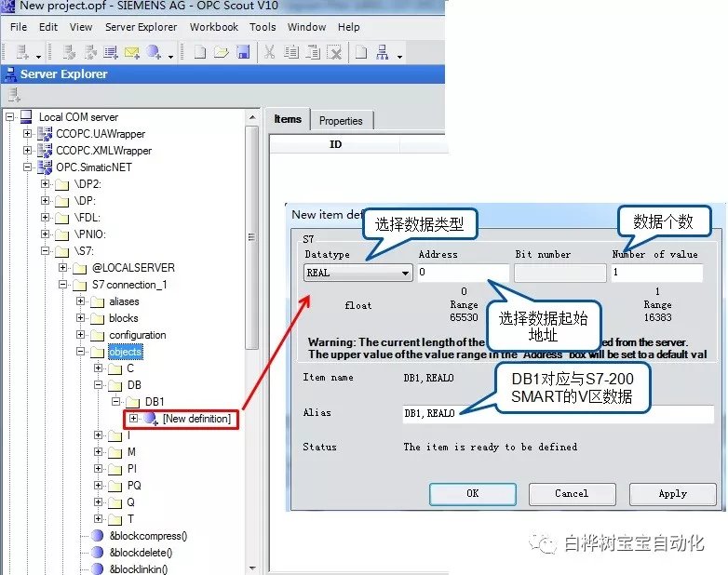Viewport: 728px width, 575px height.
Task: Click the network server icon in the toolbar
Action: point(383,52)
